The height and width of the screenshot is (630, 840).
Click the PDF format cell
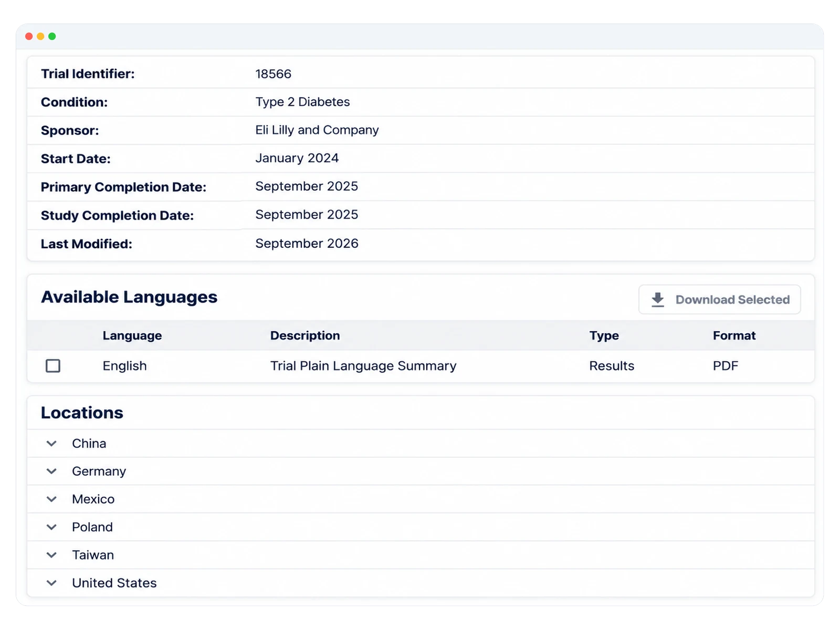726,366
